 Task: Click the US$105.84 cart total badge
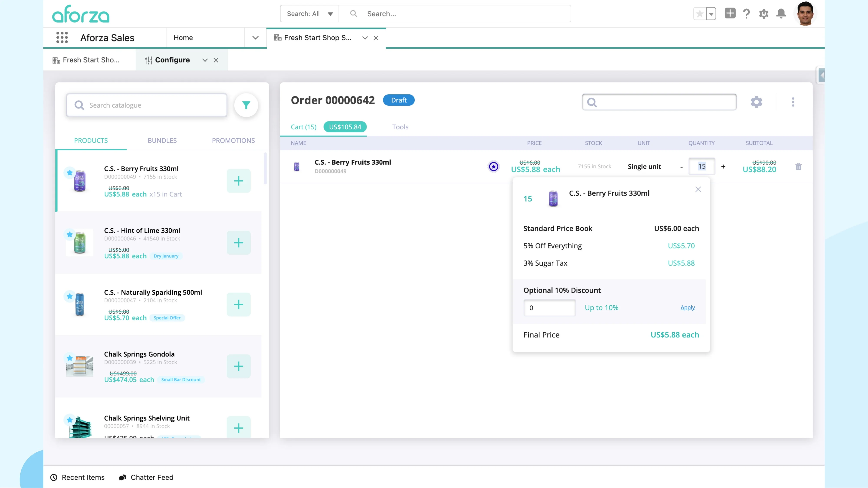point(345,127)
